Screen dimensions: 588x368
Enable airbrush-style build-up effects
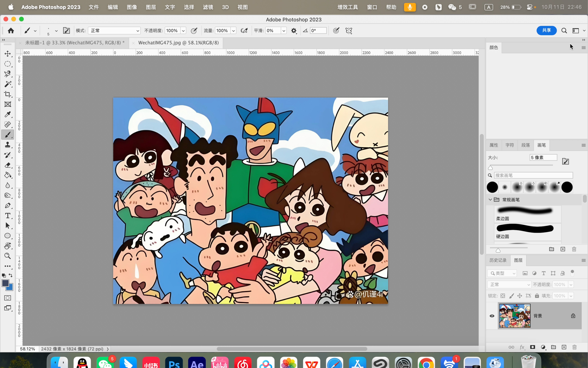[244, 31]
